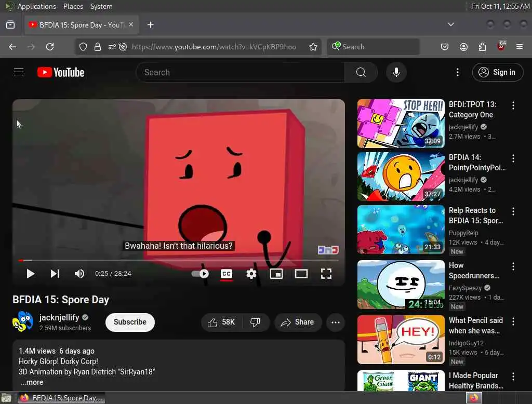The width and height of the screenshot is (532, 404).
Task: Expand description with ...more
Action: [x=32, y=382]
